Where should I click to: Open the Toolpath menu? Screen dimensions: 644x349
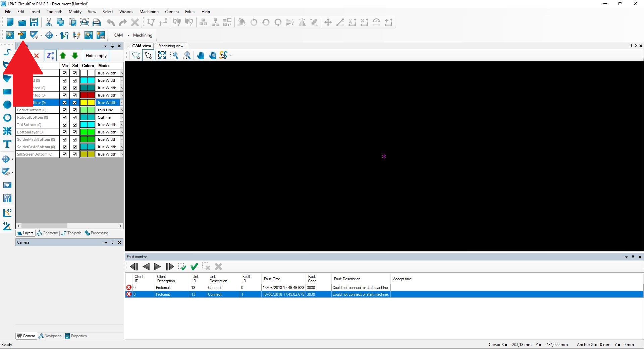coord(54,12)
